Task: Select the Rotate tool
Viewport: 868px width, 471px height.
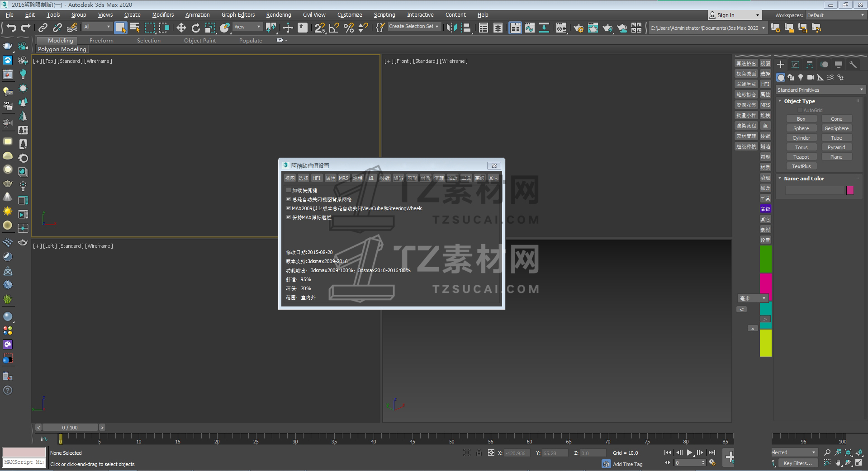Action: click(x=195, y=28)
